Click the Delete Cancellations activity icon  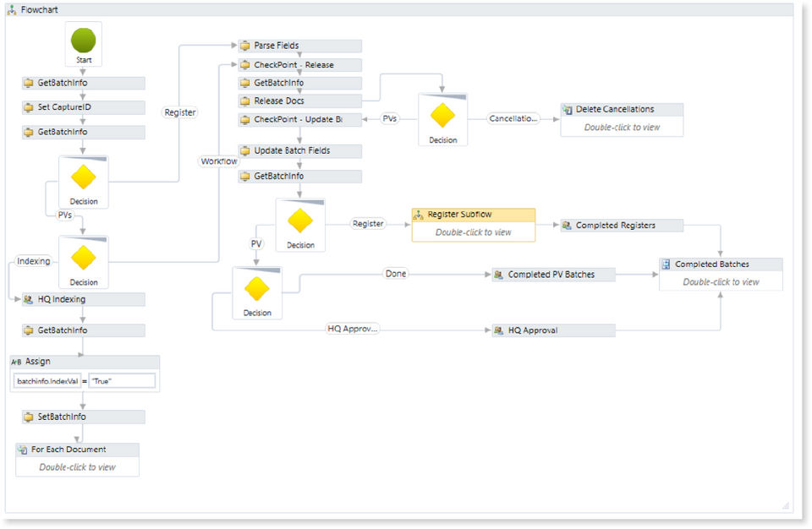568,110
